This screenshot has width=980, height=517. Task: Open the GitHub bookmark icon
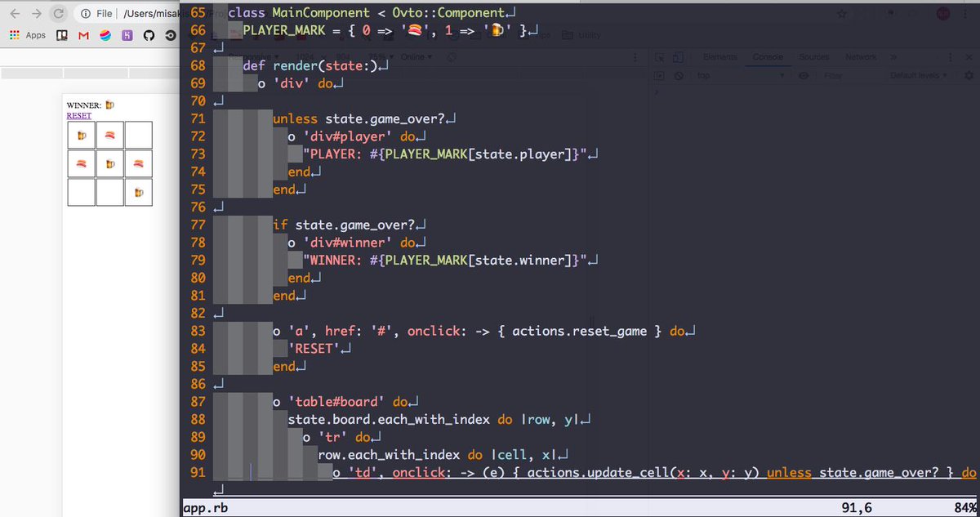[148, 36]
